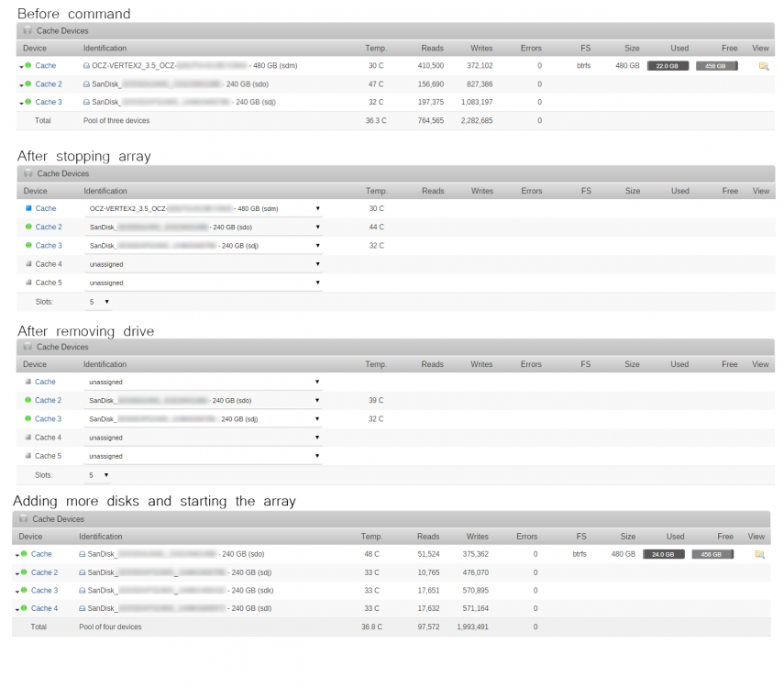This screenshot has height=688, width=784.
Task: Open Cache link under After stopping array
Action: pyautogui.click(x=46, y=208)
